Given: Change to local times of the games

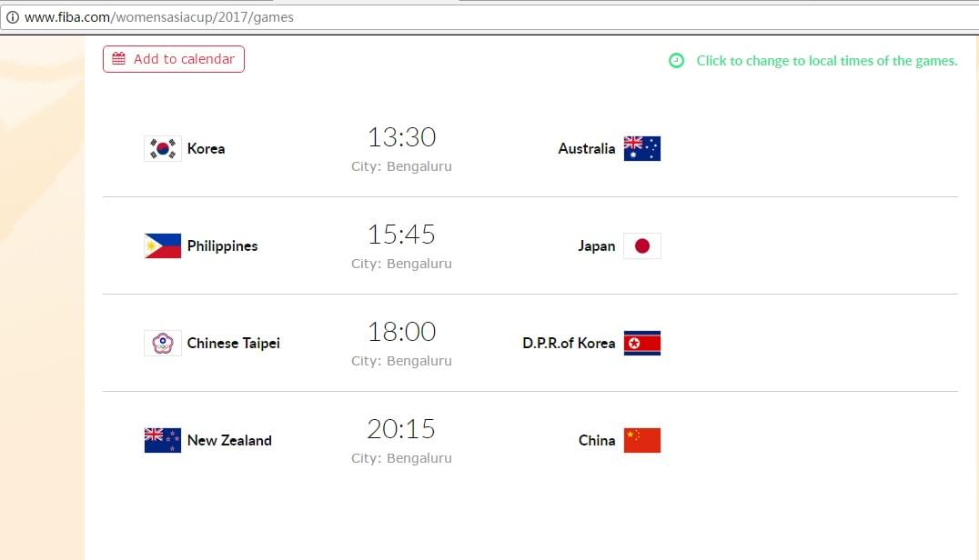Looking at the screenshot, I should [x=827, y=61].
